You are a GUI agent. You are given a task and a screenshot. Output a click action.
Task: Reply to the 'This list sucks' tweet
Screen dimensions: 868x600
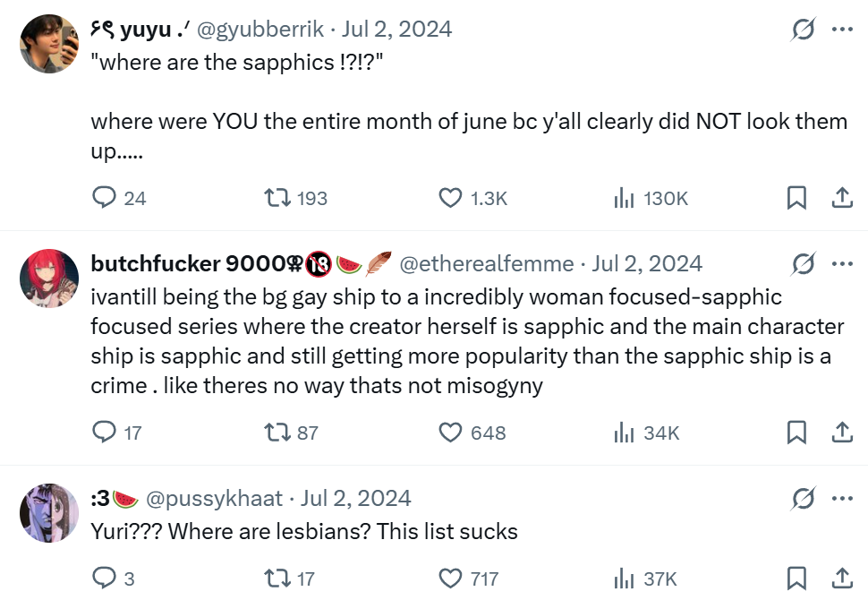(106, 578)
